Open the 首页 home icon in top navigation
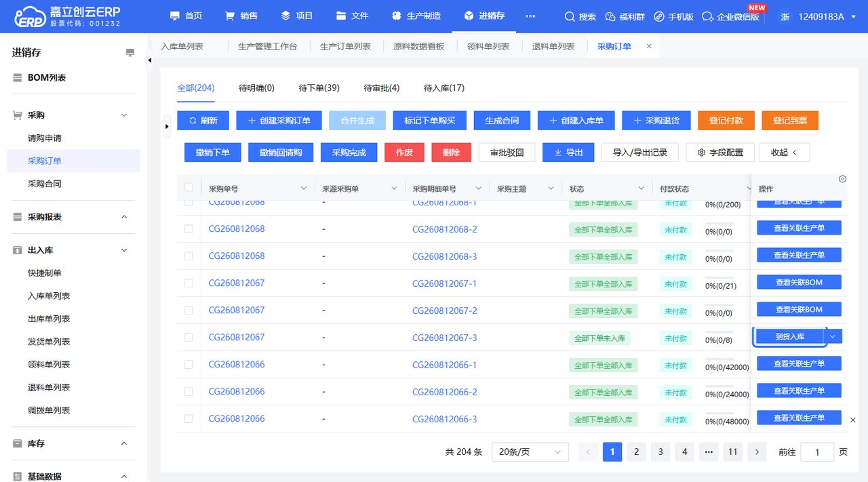The height and width of the screenshot is (482, 868). tap(175, 16)
